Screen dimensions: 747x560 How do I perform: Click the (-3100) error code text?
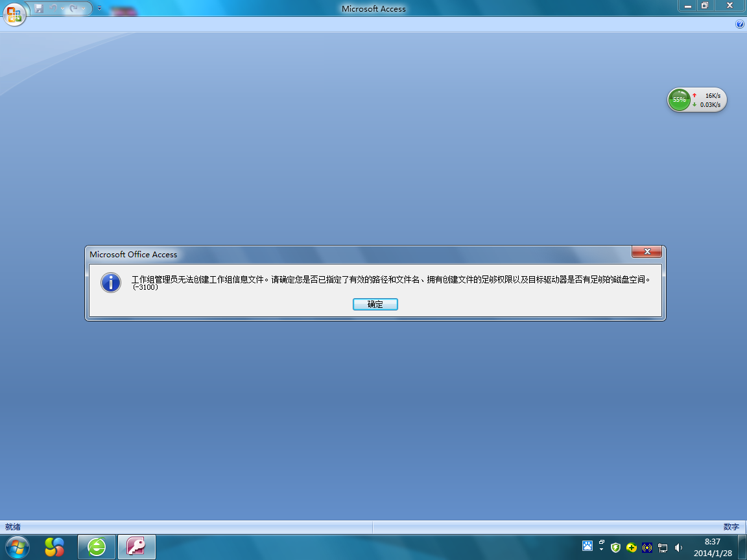coord(145,287)
